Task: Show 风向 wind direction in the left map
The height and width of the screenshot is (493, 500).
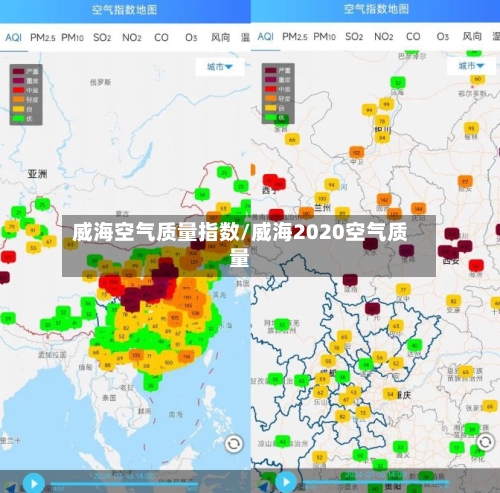Action: tap(220, 37)
